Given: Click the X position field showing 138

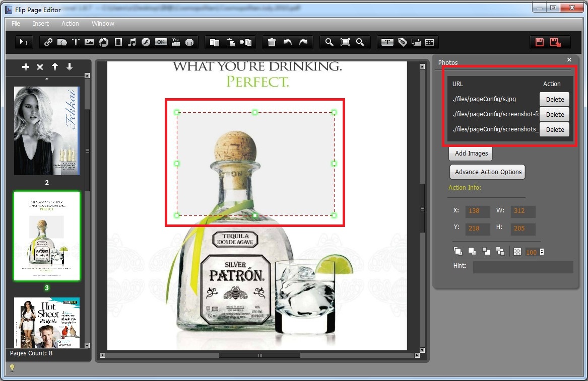Looking at the screenshot, I should (x=477, y=211).
